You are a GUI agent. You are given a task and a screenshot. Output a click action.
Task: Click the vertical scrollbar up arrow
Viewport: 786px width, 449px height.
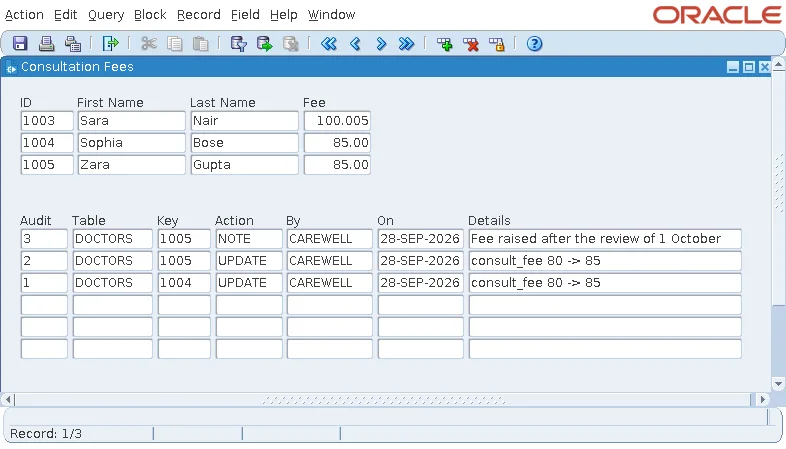pos(778,64)
